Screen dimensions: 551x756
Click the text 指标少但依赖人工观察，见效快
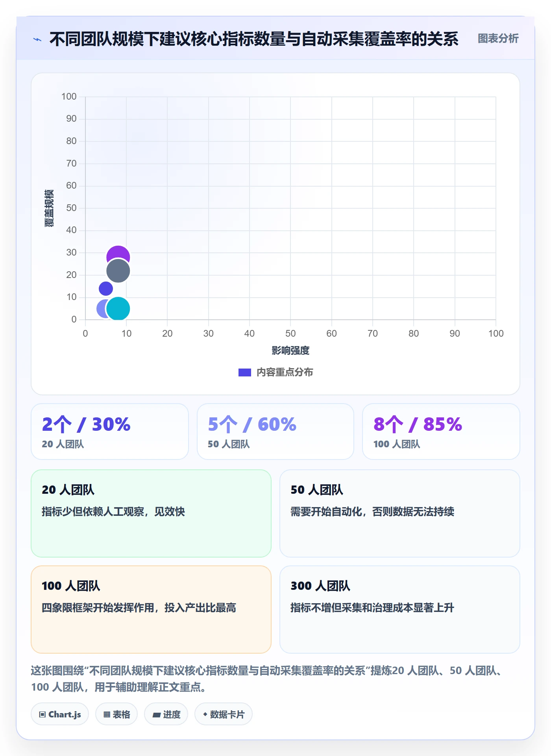pos(113,511)
